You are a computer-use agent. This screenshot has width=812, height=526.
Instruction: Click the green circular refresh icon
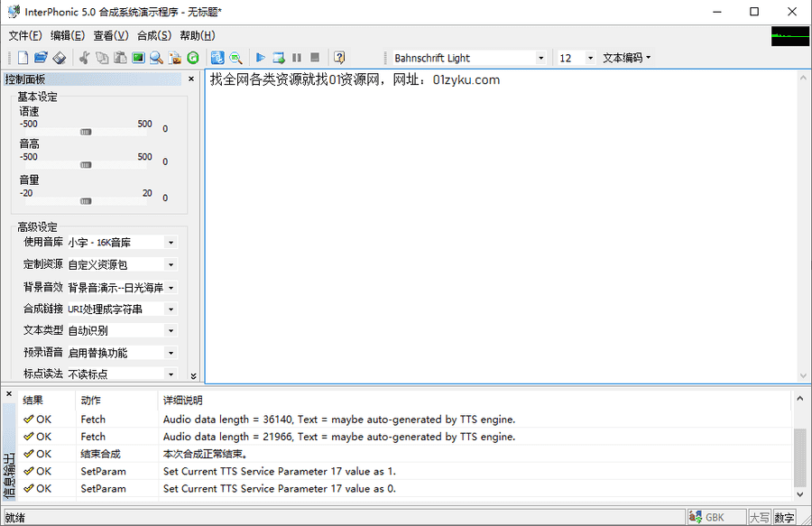pyautogui.click(x=193, y=58)
